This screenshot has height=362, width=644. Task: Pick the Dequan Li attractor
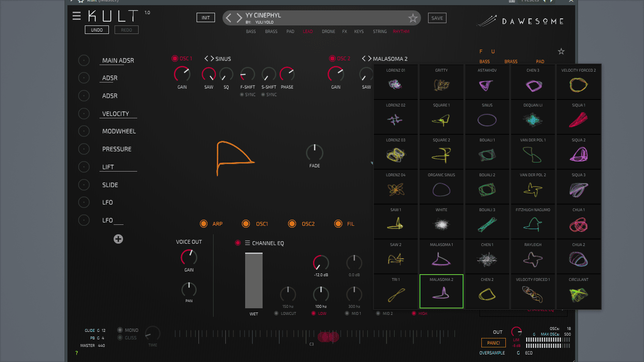[x=533, y=116]
